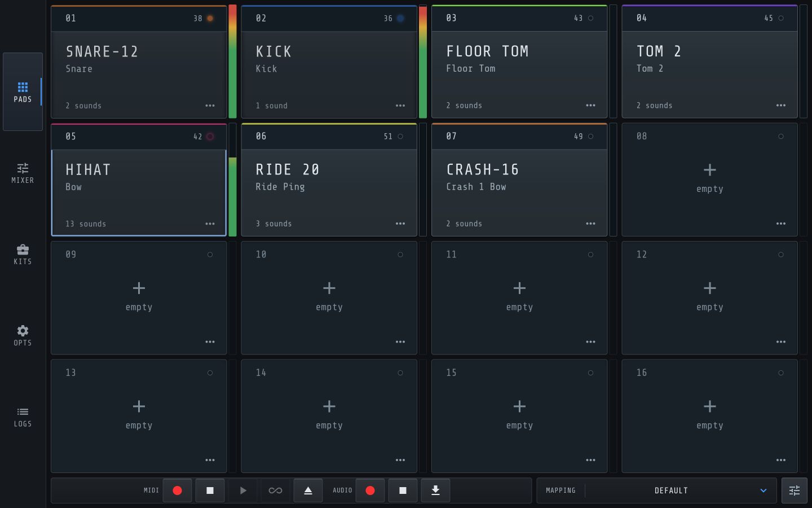Viewport: 812px width, 508px height.
Task: Stop MIDI playback with stop button
Action: tap(210, 491)
